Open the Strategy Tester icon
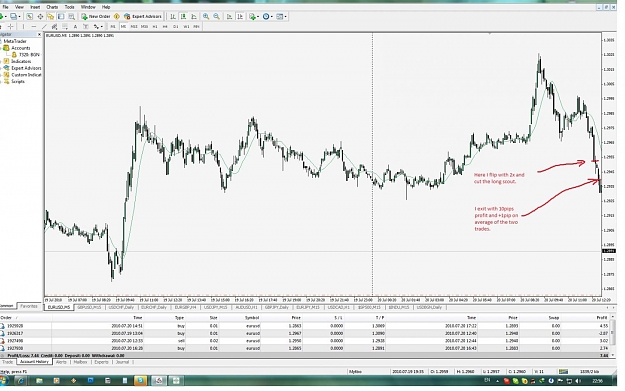The width and height of the screenshot is (625, 391). (x=71, y=16)
